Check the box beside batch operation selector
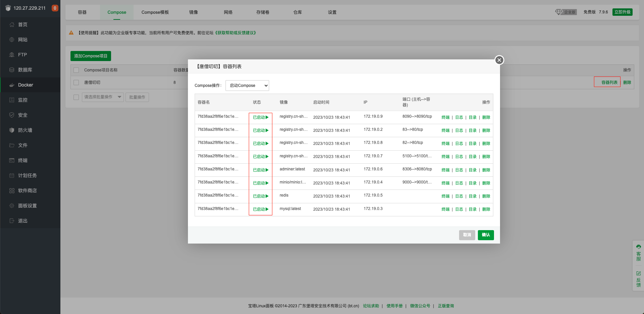 pos(76,97)
